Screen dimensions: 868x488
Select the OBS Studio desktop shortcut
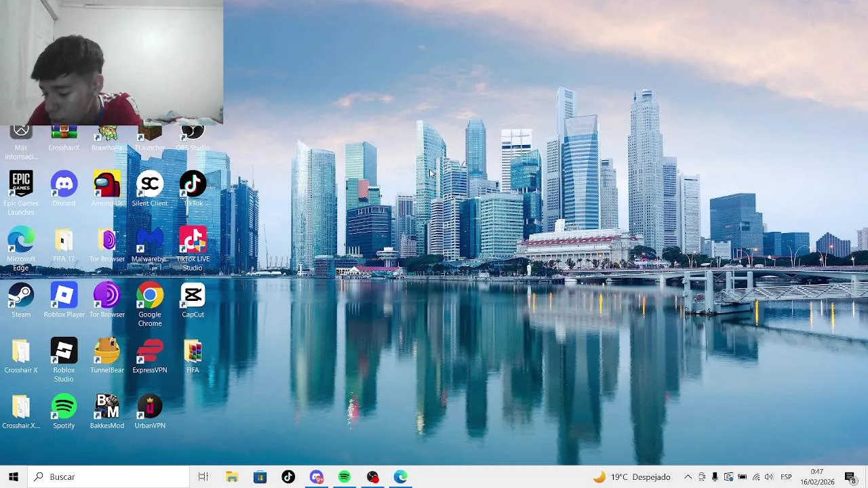(193, 138)
